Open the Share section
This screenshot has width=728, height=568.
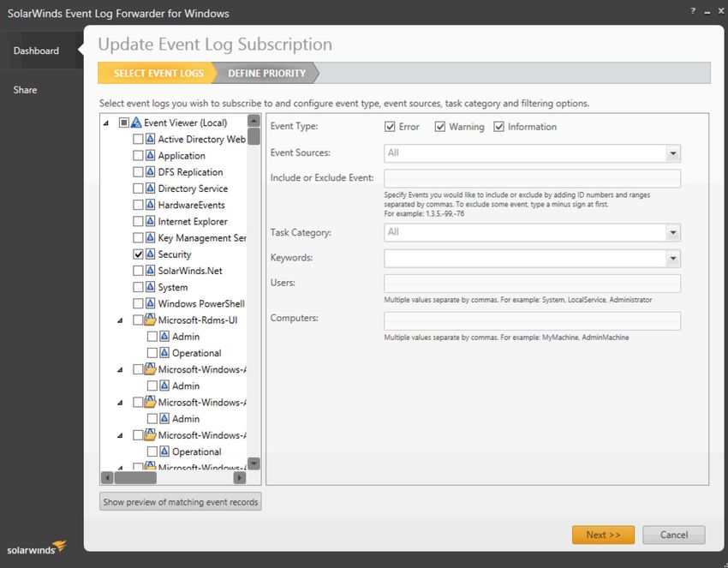(25, 90)
